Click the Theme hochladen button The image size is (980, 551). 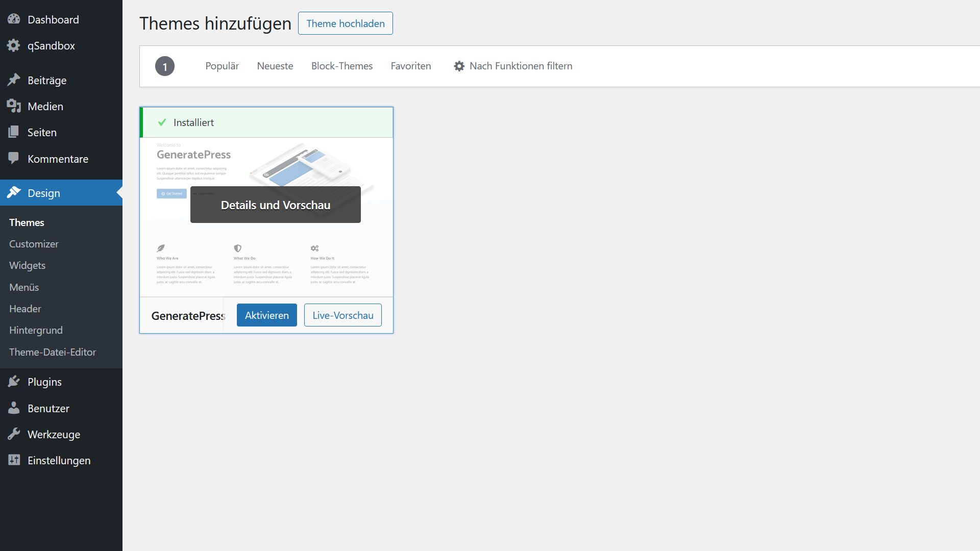click(x=346, y=23)
